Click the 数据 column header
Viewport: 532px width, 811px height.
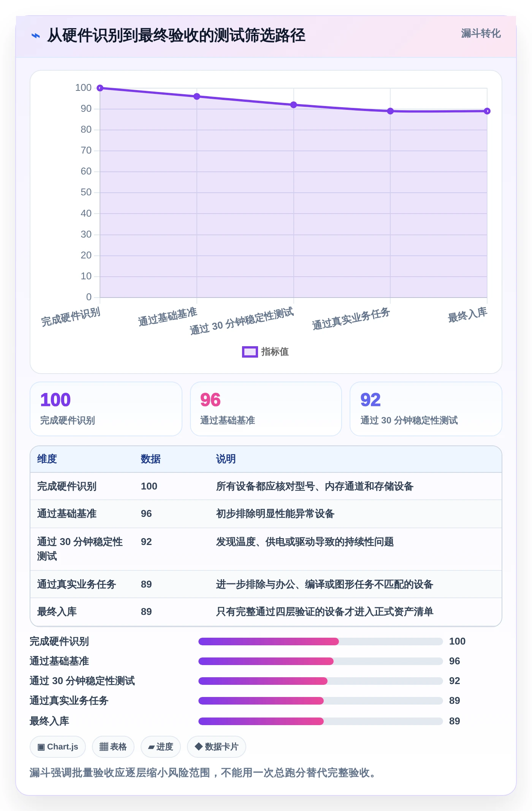coord(150,459)
